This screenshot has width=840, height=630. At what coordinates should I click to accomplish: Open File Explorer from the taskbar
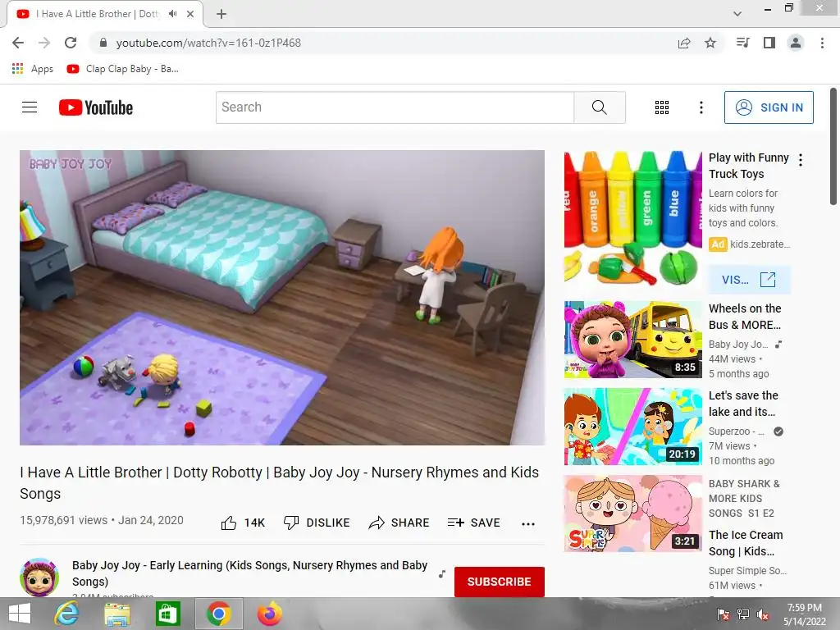116,614
